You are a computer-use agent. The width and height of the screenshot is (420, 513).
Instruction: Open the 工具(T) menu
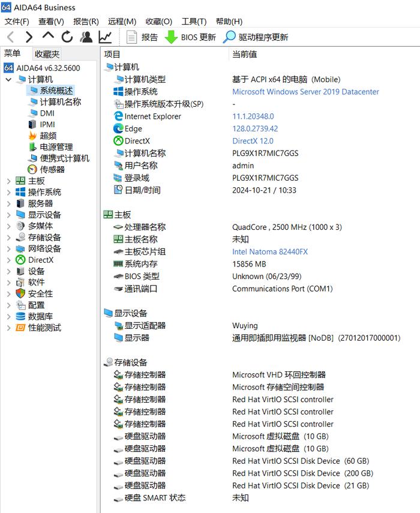[x=194, y=22]
